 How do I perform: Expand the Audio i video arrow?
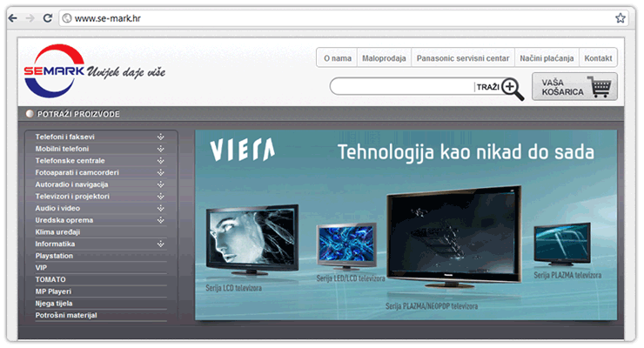161,208
